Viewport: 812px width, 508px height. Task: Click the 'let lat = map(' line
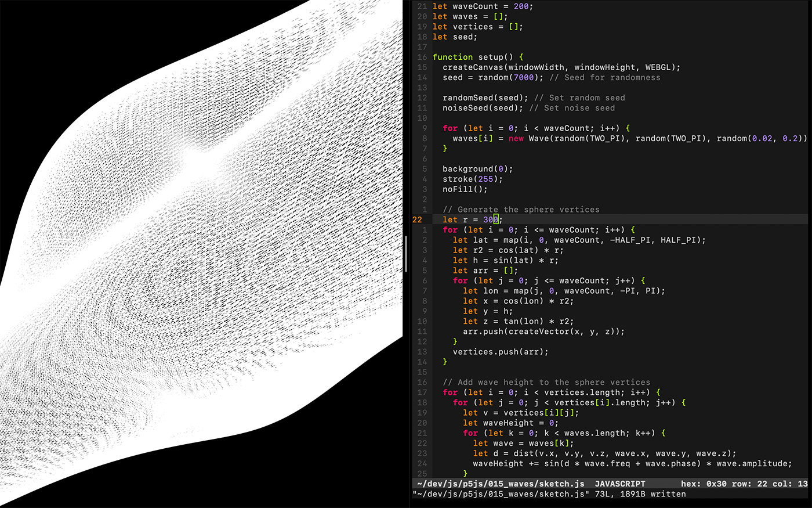pyautogui.click(x=579, y=240)
